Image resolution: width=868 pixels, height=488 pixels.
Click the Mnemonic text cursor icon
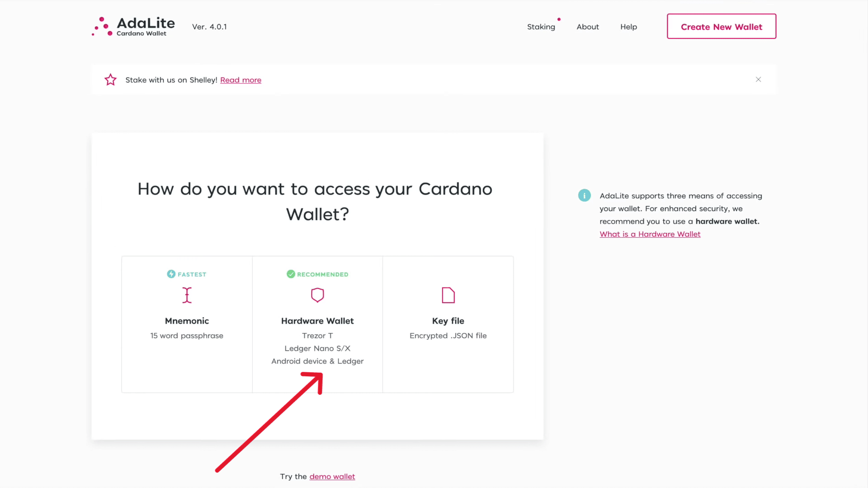pos(187,295)
